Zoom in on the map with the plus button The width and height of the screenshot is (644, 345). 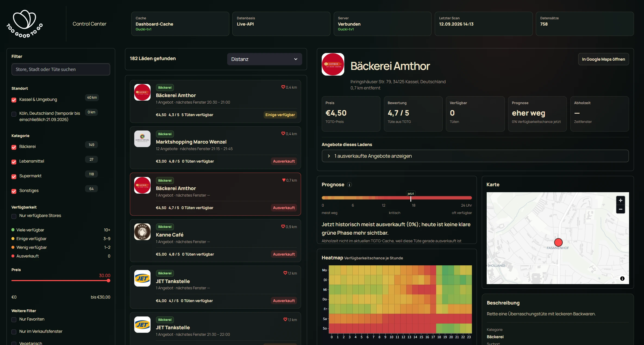point(620,200)
